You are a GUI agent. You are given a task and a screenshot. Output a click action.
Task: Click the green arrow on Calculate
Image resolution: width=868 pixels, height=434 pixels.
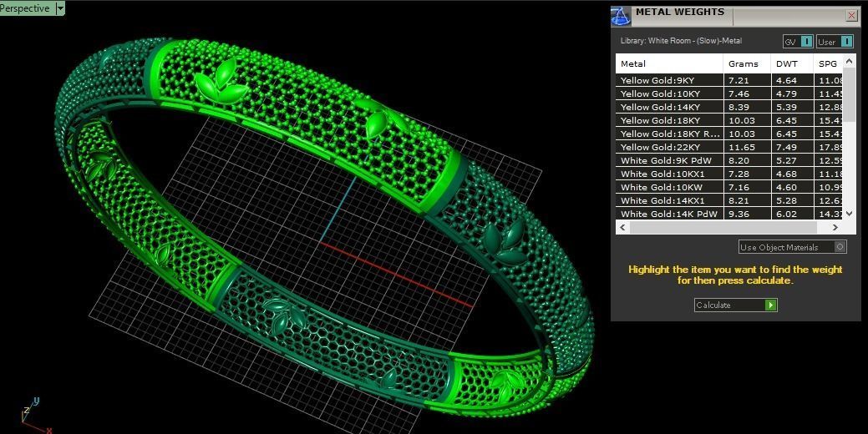coord(770,305)
